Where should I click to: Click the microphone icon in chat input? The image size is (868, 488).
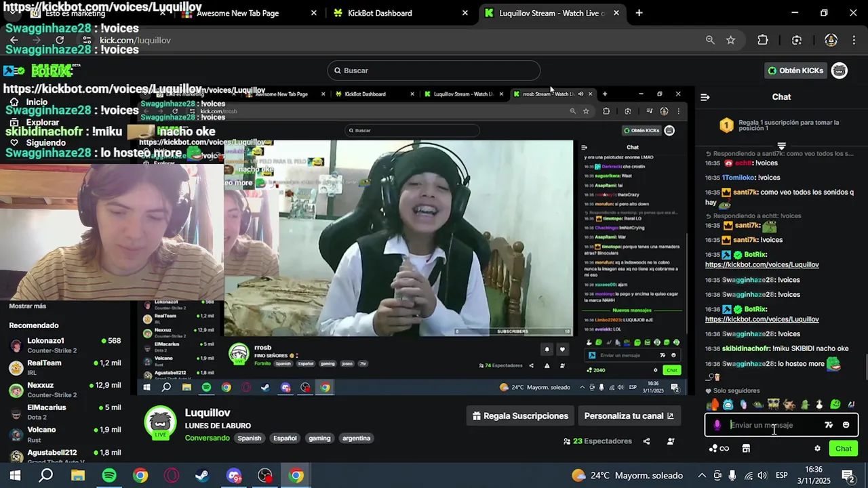pyautogui.click(x=717, y=425)
